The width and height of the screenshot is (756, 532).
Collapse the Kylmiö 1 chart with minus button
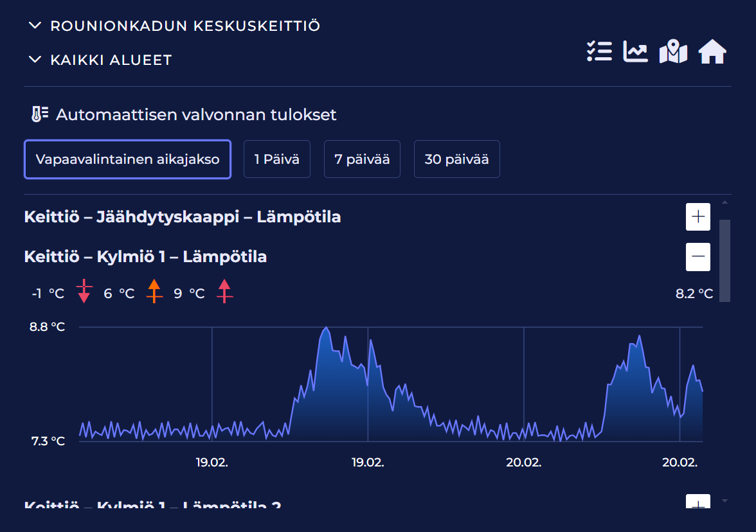click(x=697, y=256)
